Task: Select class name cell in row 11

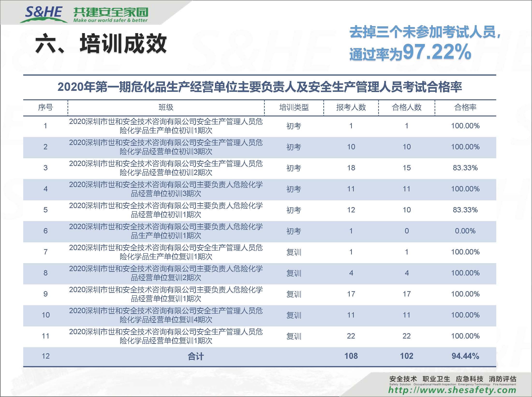Action: pyautogui.click(x=166, y=336)
